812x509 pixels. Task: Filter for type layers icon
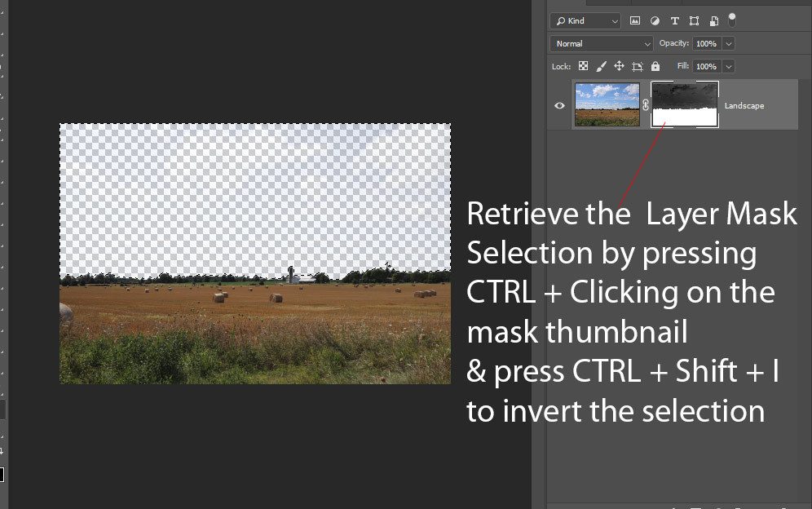click(674, 20)
